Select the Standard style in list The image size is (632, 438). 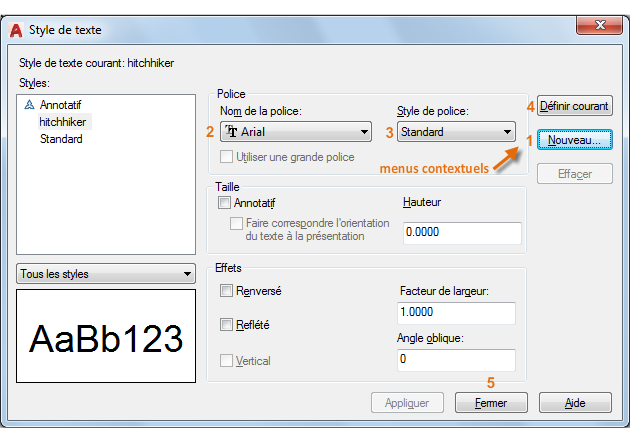61,139
